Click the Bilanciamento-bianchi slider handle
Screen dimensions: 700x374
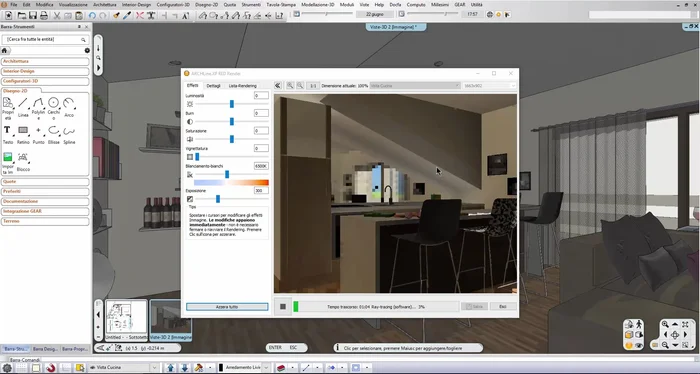227,174
